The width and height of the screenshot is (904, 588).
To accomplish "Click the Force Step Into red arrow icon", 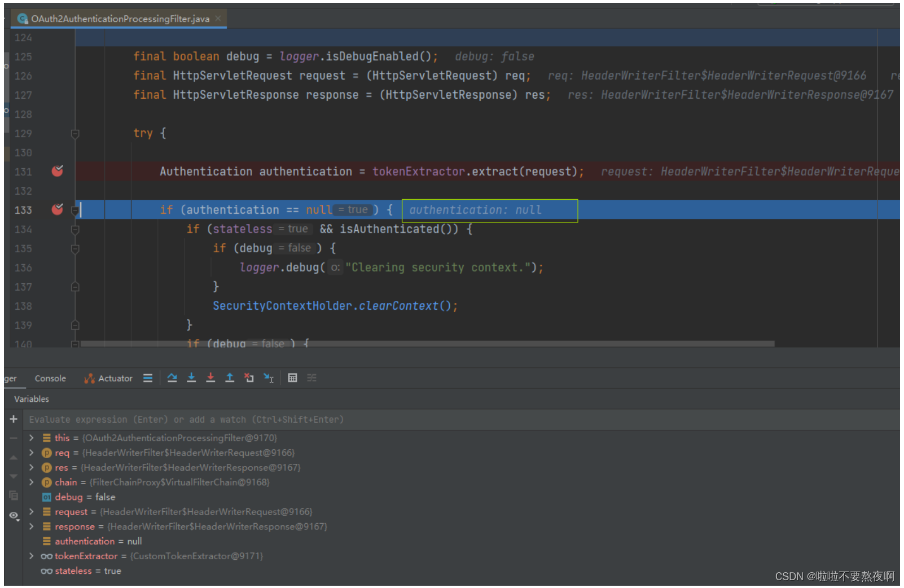I will pos(210,378).
